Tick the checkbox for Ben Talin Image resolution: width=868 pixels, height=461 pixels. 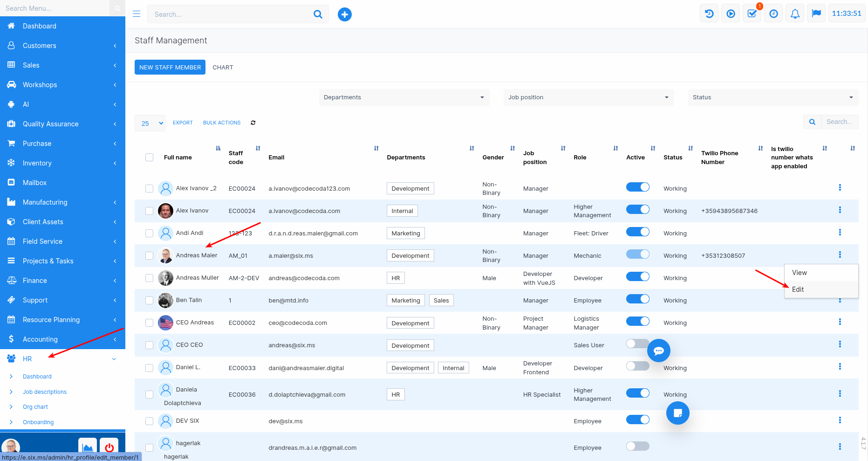tap(149, 301)
